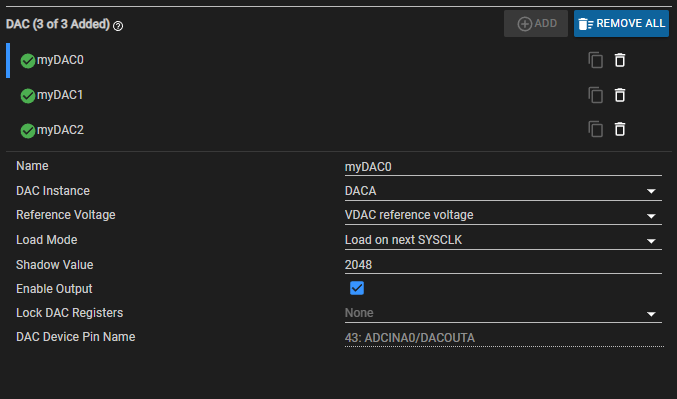Expand the Load Mode dropdown

(x=503, y=240)
